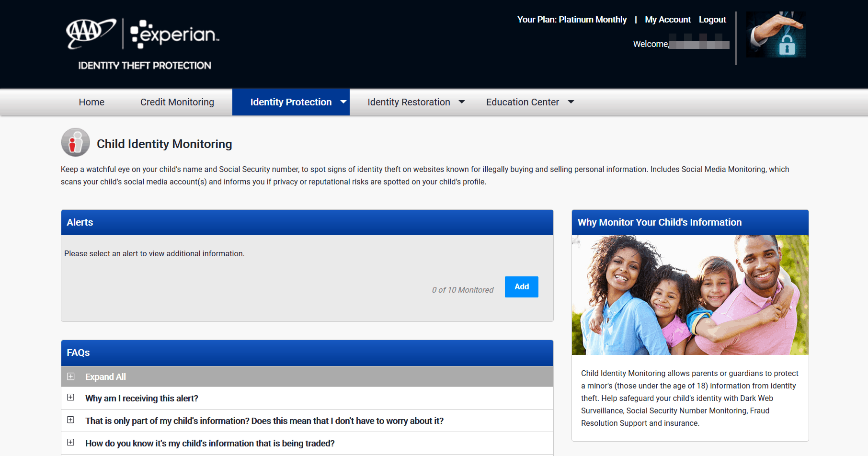
Task: Click Expand All in the FAQs section
Action: (105, 376)
